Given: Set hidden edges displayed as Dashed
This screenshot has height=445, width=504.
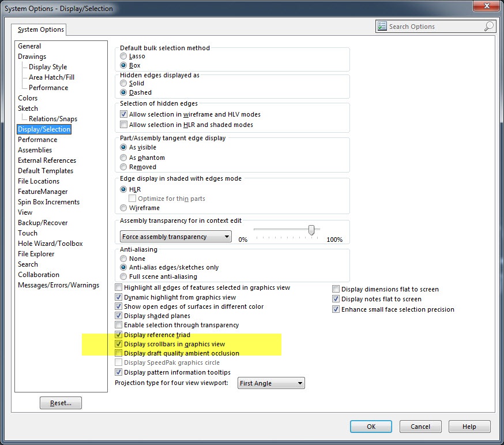Looking at the screenshot, I should coord(123,92).
